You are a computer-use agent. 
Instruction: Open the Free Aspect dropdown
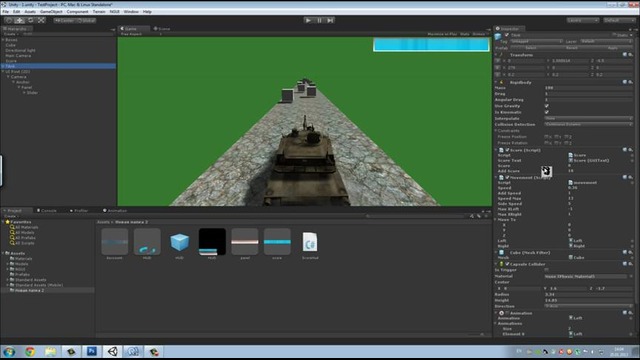coord(141,34)
